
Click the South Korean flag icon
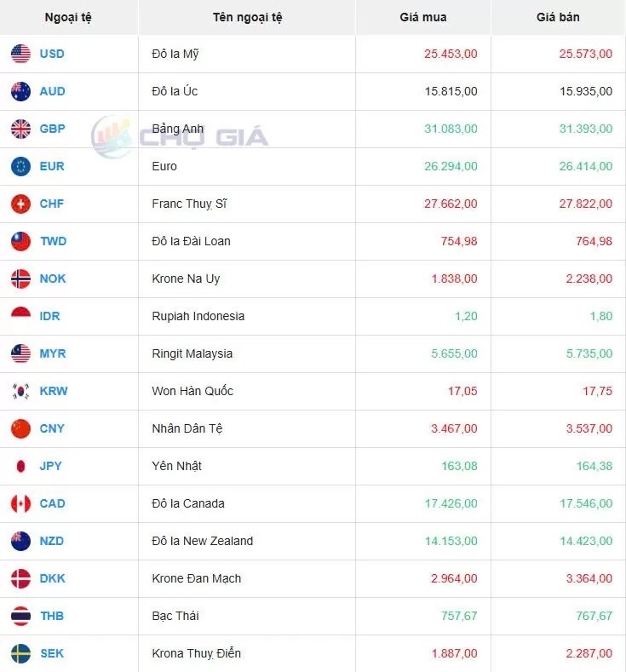click(21, 391)
